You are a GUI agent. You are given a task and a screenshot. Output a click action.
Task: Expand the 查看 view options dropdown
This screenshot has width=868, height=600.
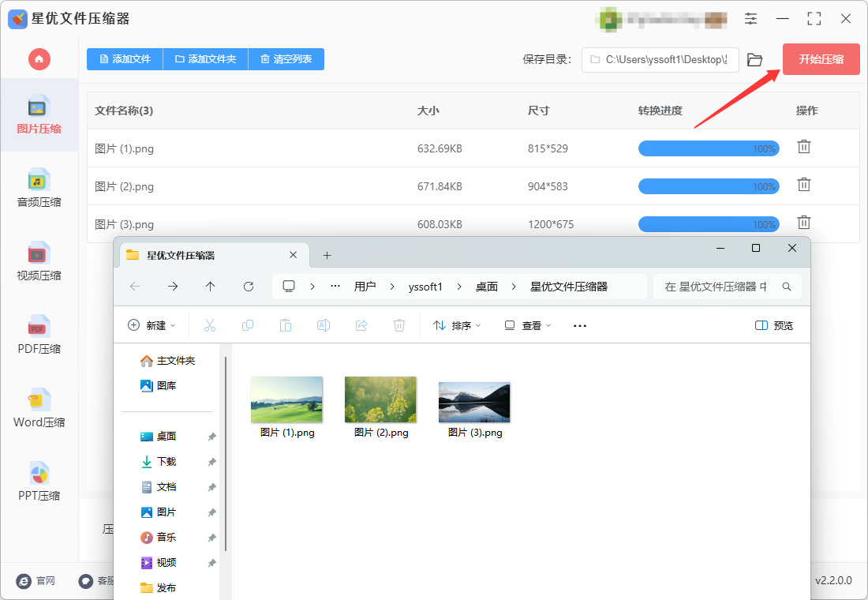[x=528, y=325]
